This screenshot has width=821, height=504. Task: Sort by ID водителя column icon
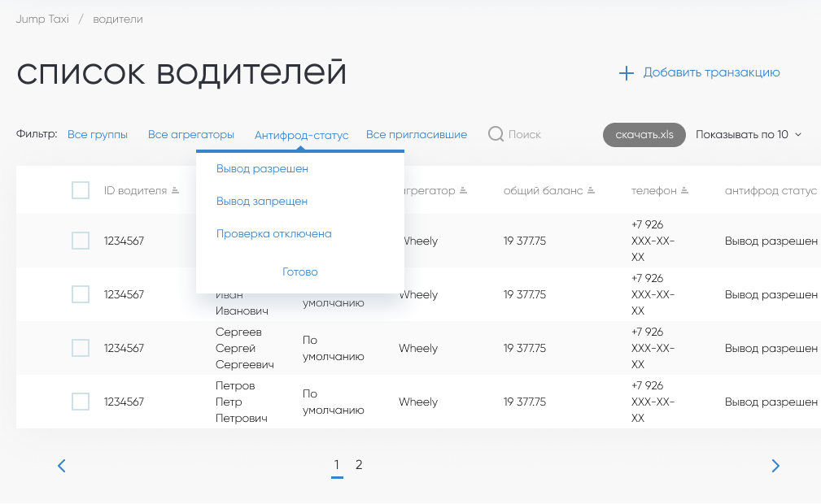174,191
